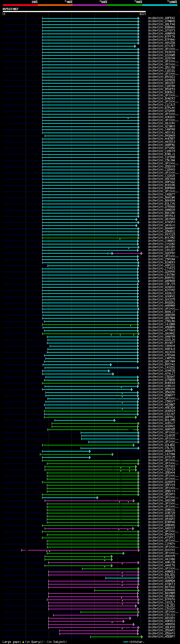
Task: Select the UniRef100_C1C3L5 label
Action: (161, 105)
